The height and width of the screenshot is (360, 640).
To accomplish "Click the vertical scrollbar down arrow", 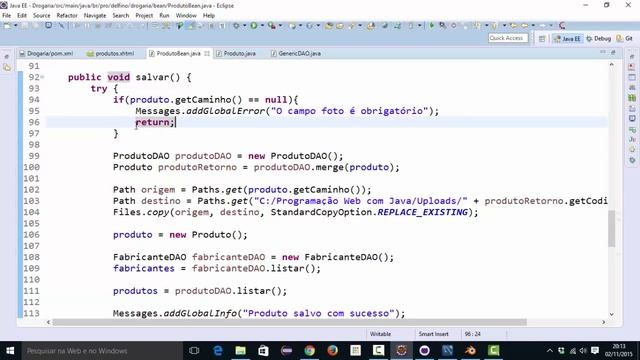I will point(611,314).
